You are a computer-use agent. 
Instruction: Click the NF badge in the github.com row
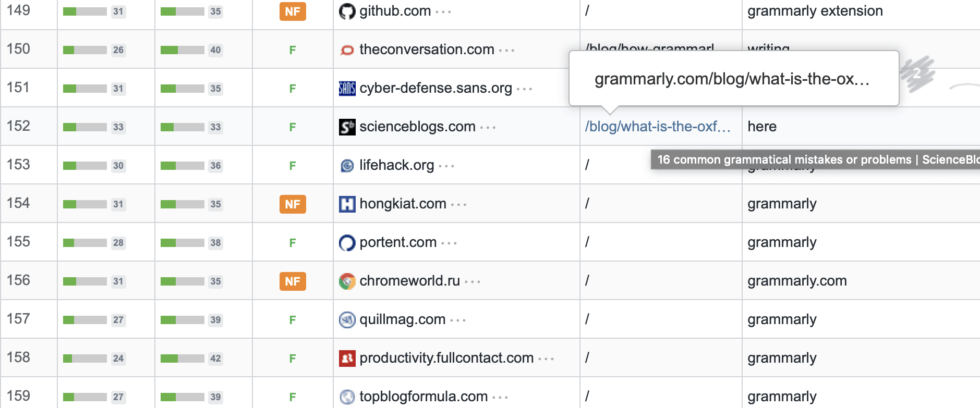tap(293, 11)
